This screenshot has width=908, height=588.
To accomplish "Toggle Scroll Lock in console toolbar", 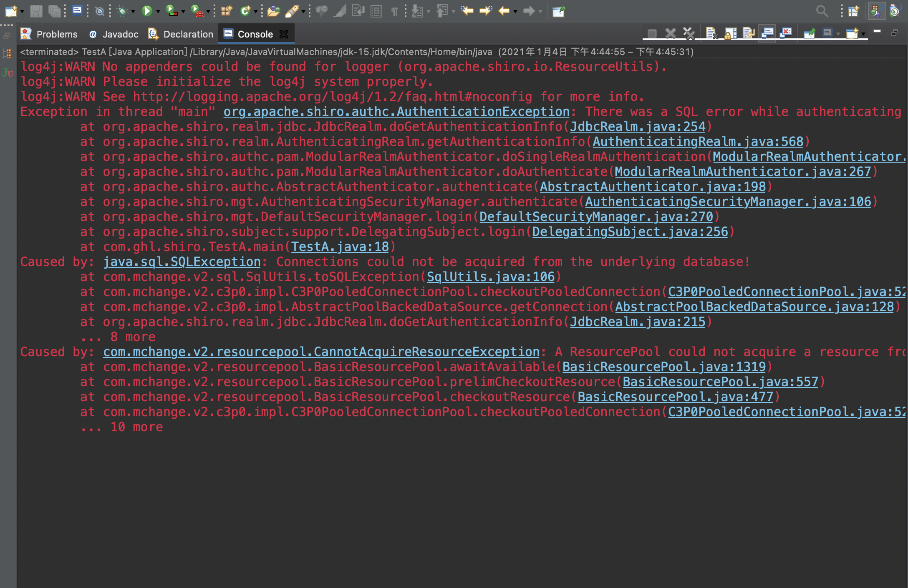I will [730, 33].
